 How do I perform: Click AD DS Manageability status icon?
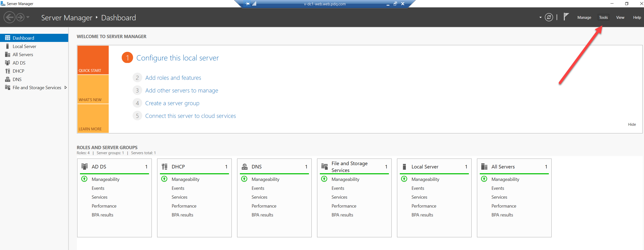click(x=84, y=179)
